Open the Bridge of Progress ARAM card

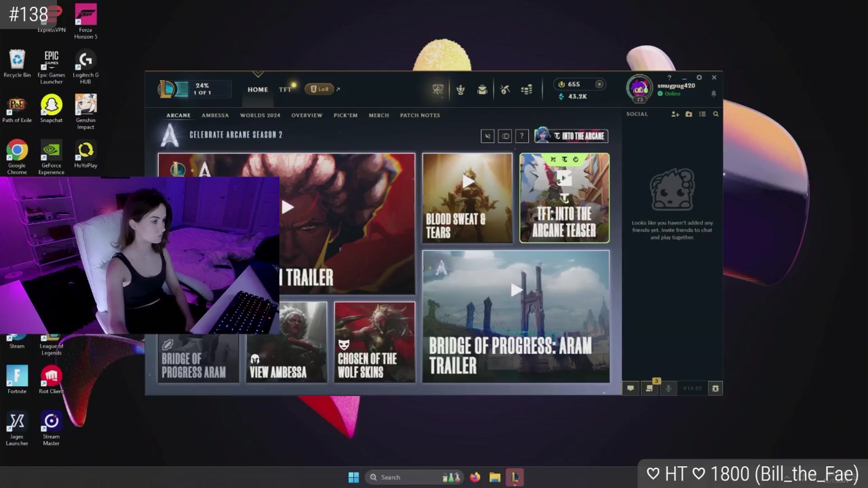click(198, 358)
